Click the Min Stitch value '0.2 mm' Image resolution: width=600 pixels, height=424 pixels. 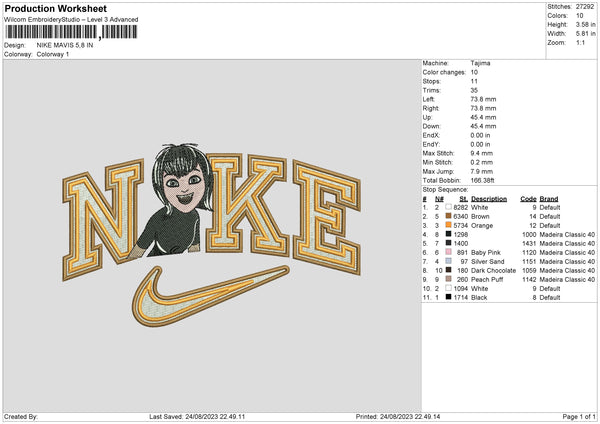(x=482, y=162)
